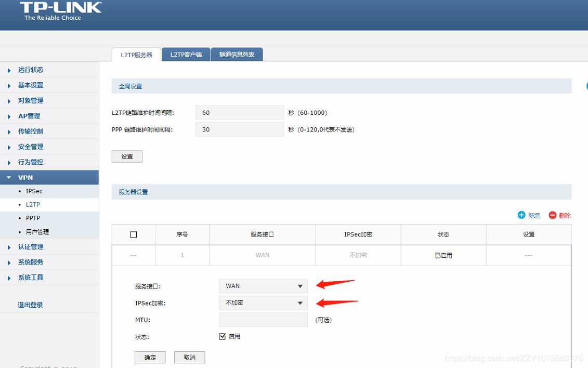Click the 确定 button
The image size is (588, 368).
pyautogui.click(x=150, y=357)
